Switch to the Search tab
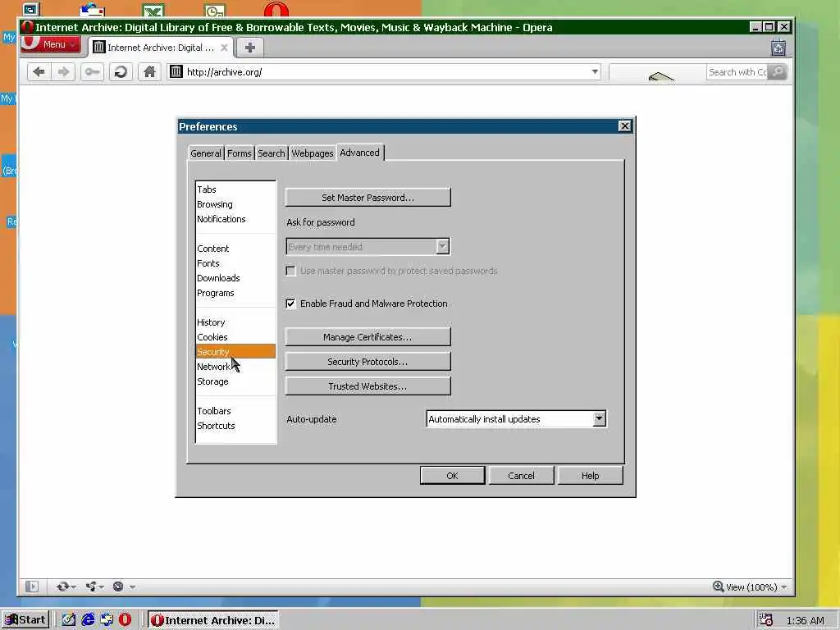Viewport: 840px width, 630px height. point(271,153)
